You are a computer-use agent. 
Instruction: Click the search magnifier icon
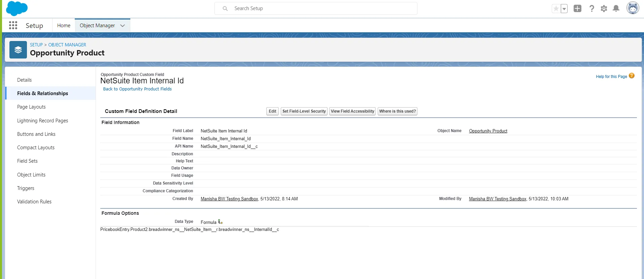click(225, 8)
